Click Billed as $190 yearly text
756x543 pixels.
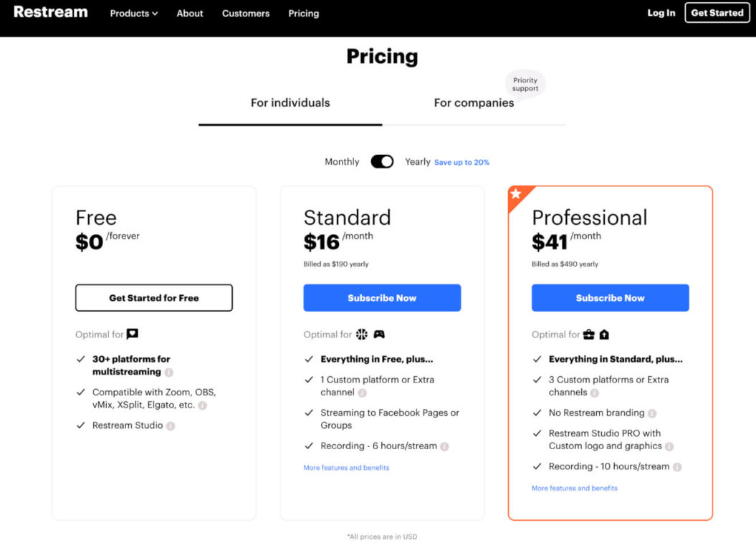pos(335,264)
